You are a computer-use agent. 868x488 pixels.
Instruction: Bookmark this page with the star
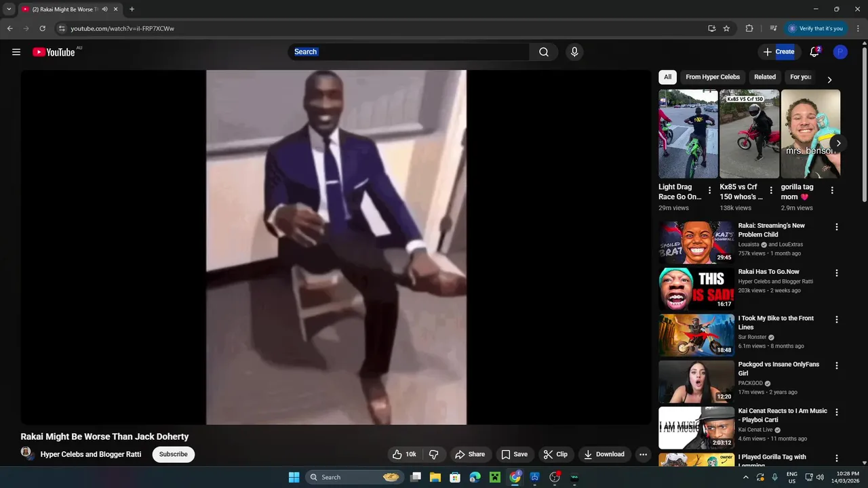726,28
